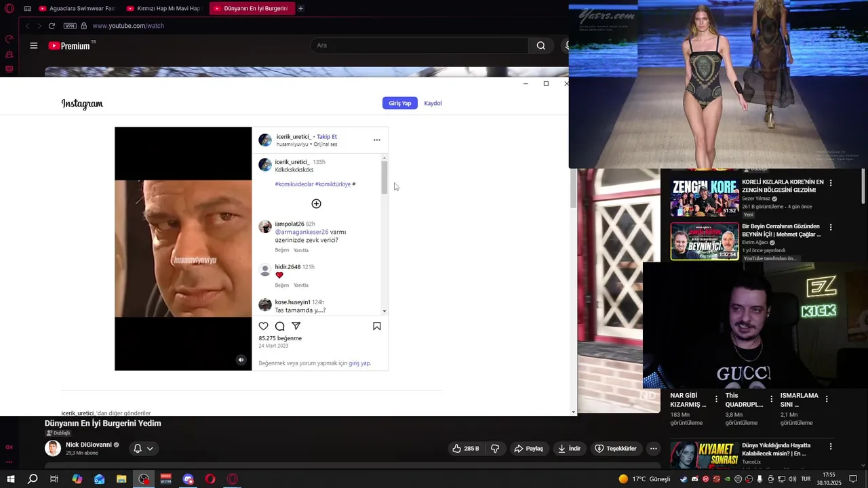Open the Instagram post options menu
Screen dimensions: 868x488
click(x=377, y=140)
